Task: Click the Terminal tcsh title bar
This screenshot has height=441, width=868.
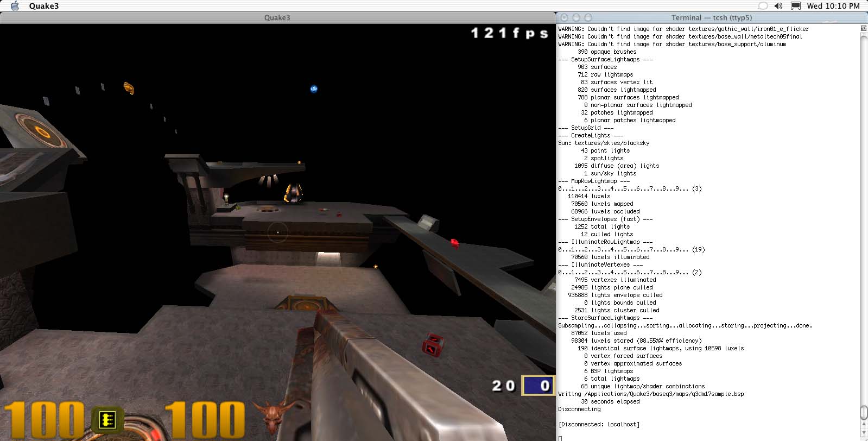Action: tap(711, 17)
